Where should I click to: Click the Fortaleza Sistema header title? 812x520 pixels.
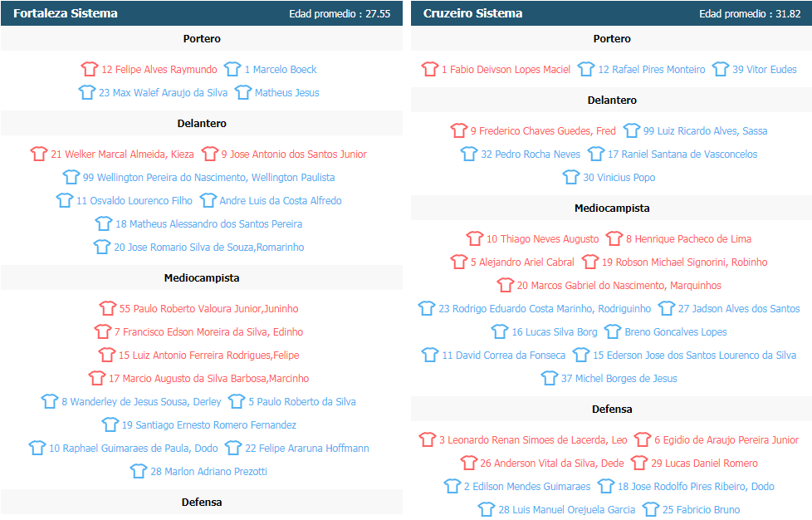coord(66,13)
